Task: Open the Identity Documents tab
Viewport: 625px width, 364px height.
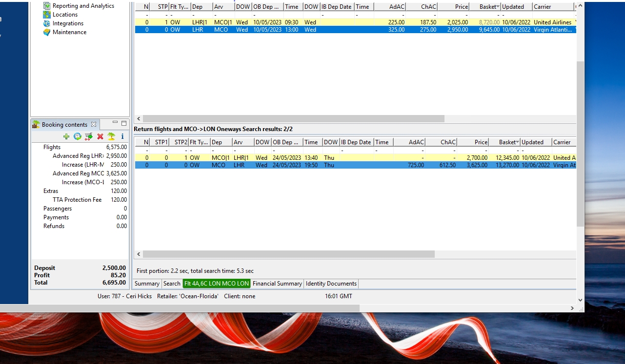Action: [331, 284]
